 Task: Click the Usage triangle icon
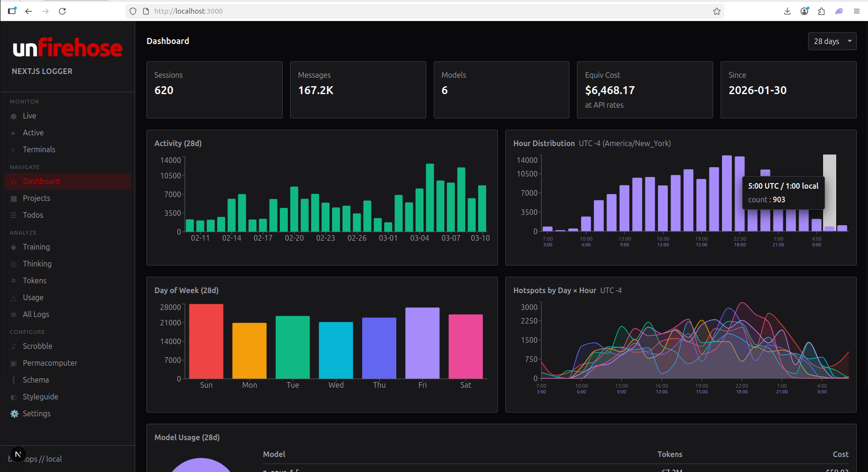[14, 298]
